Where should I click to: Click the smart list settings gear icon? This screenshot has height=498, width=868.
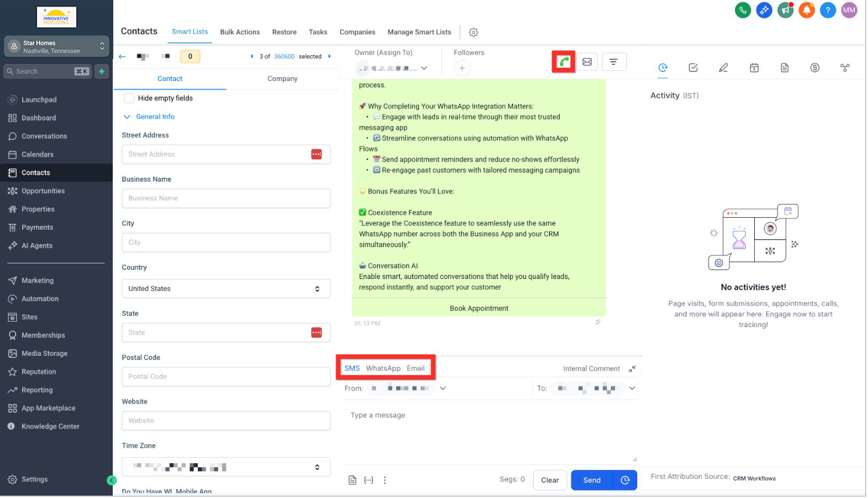474,32
